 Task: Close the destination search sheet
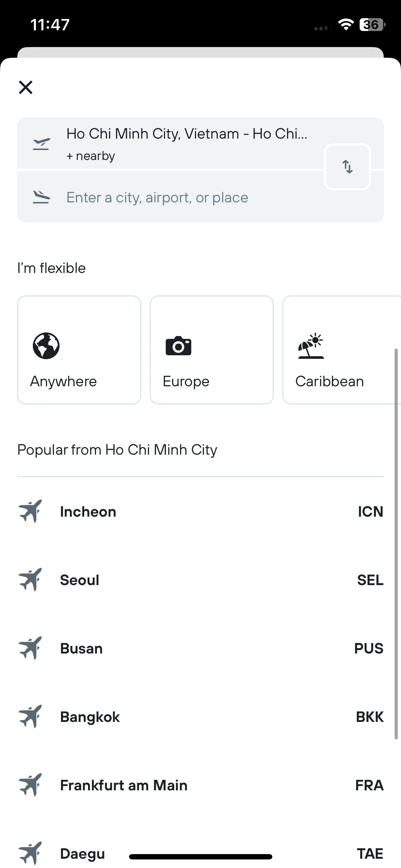pos(26,87)
